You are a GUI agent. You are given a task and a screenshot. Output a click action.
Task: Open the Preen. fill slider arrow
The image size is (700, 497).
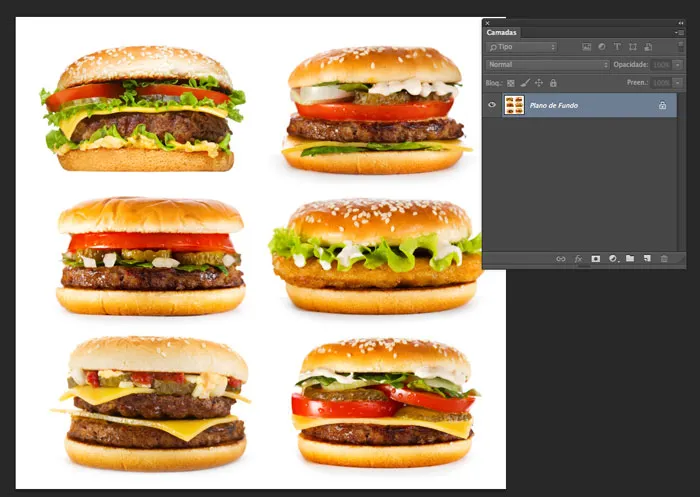678,83
